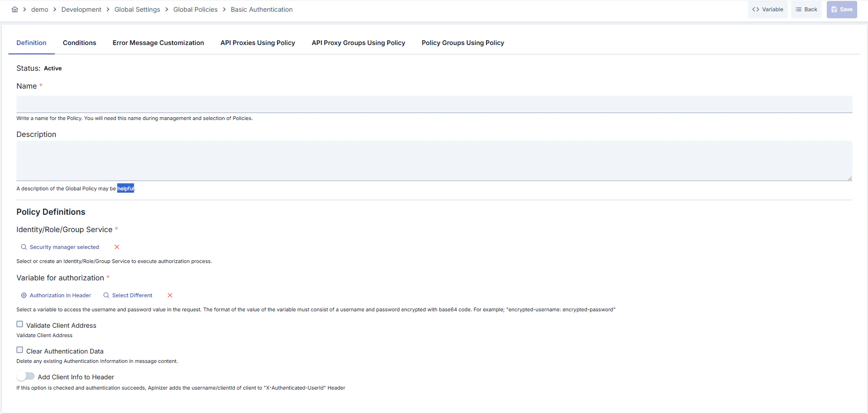Image resolution: width=868 pixels, height=414 pixels.
Task: Toggle Add Client Info to Header switch
Action: (26, 376)
